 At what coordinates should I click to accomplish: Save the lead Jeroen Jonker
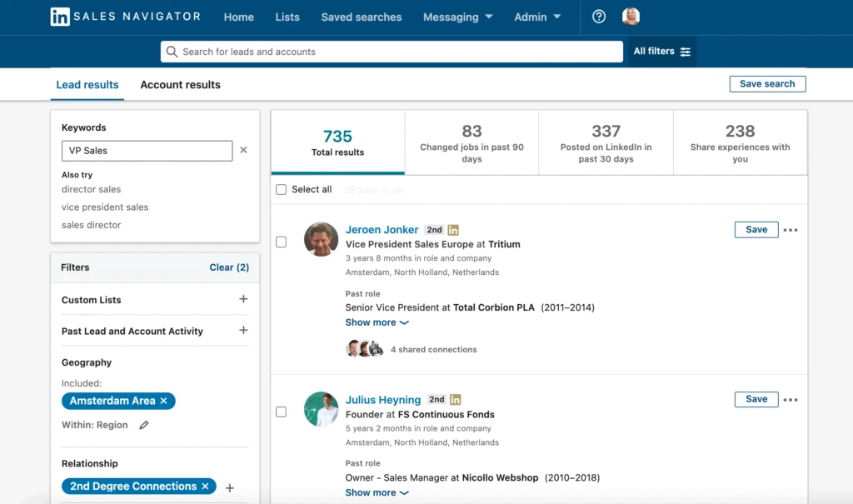tap(756, 230)
